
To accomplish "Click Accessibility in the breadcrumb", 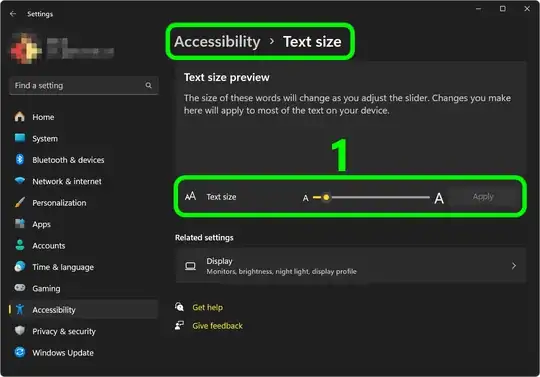I will tap(217, 42).
